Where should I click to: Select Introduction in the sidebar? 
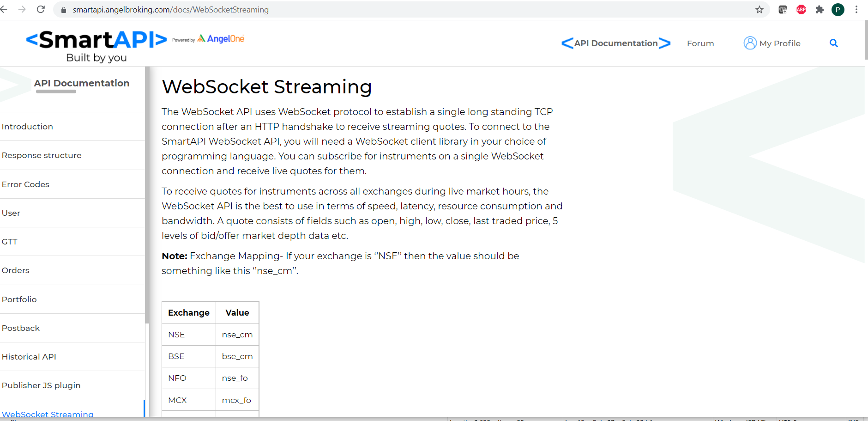[72, 127]
